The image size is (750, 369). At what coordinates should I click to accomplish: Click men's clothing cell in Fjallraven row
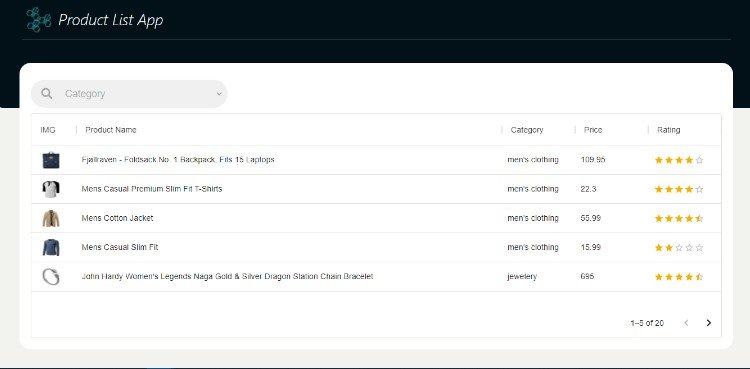click(533, 160)
